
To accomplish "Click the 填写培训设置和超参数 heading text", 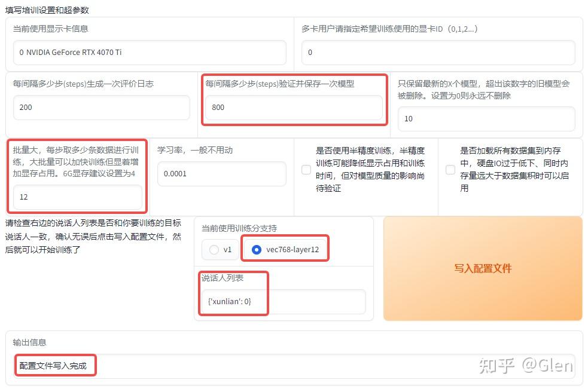I will (47, 10).
